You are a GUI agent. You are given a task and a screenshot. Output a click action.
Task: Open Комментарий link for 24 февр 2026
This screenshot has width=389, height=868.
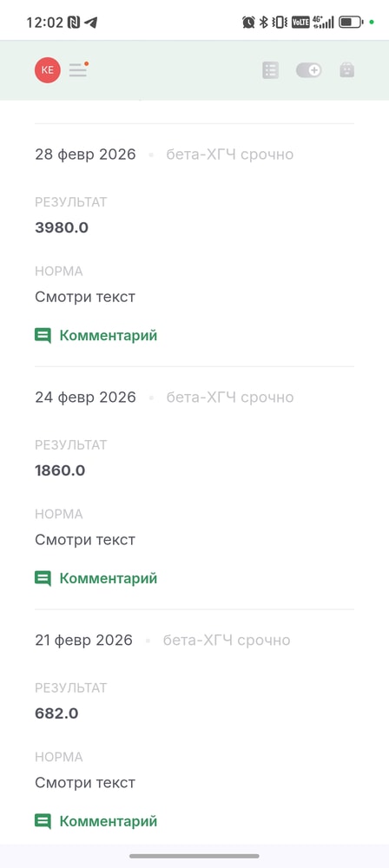coord(109,578)
